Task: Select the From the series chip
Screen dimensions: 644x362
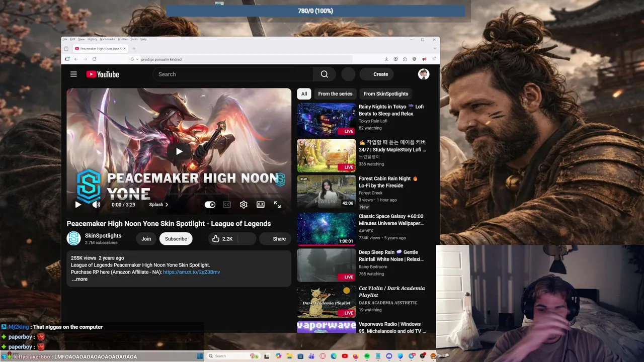Action: point(335,94)
